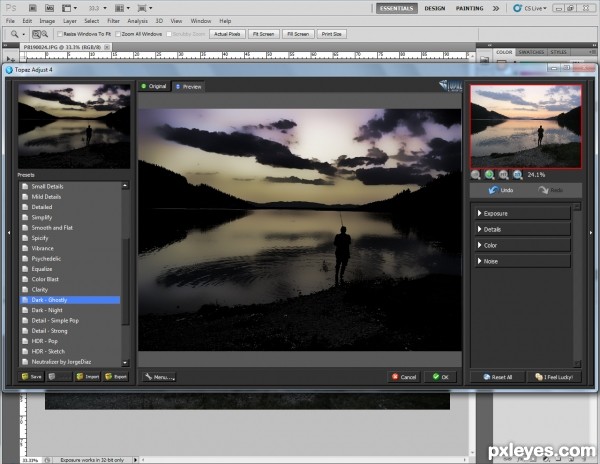Close the P8190024.JPG document tab
The height and width of the screenshot is (464, 600).
(x=107, y=47)
